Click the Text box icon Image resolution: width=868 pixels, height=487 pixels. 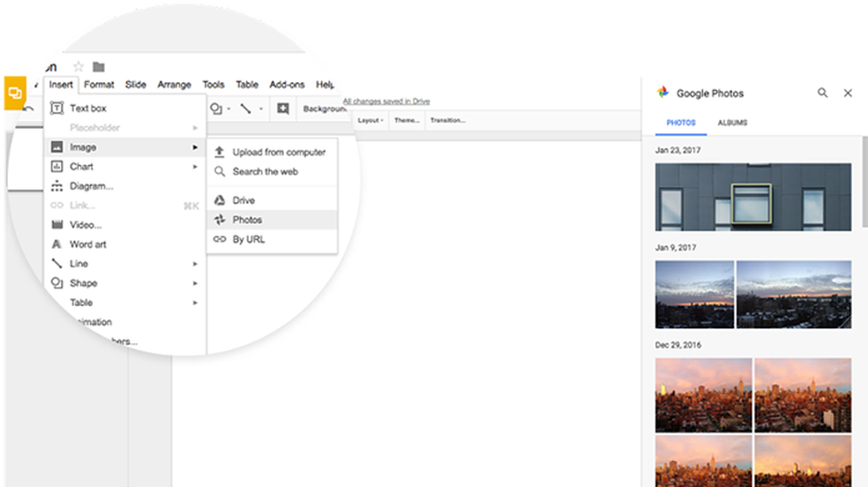(x=56, y=108)
